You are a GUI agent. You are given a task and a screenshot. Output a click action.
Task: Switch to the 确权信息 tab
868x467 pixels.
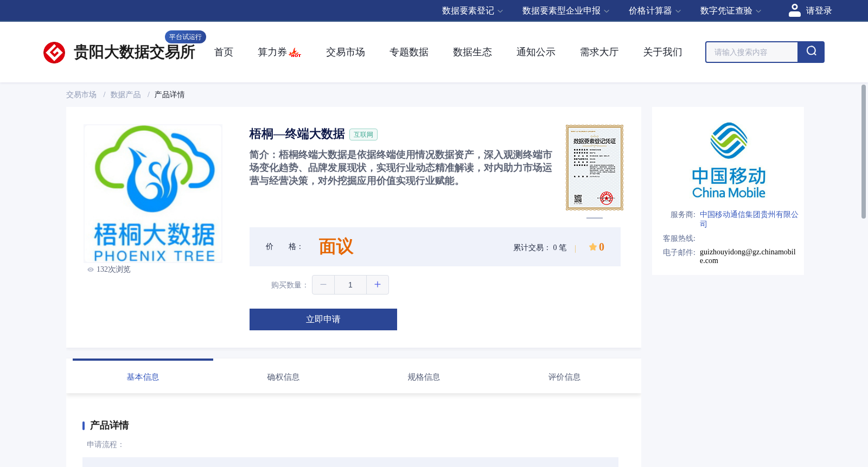coord(283,376)
